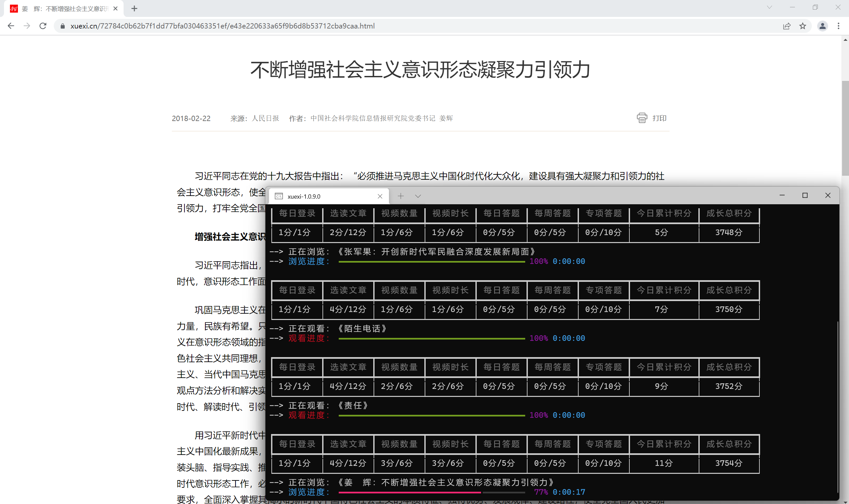
Task: Restore down the Chrome window
Action: pos(815,8)
